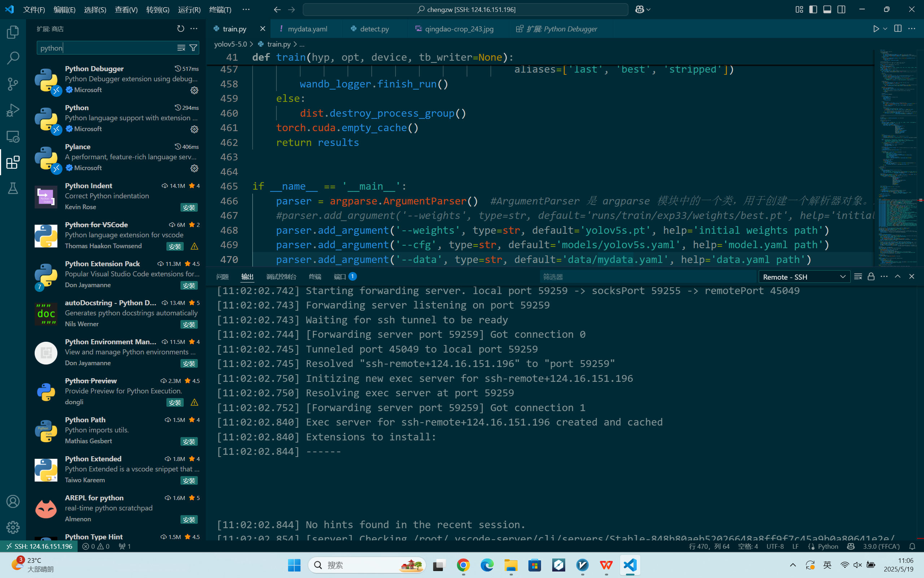Toggle secondary side bar visibility

pyautogui.click(x=841, y=9)
